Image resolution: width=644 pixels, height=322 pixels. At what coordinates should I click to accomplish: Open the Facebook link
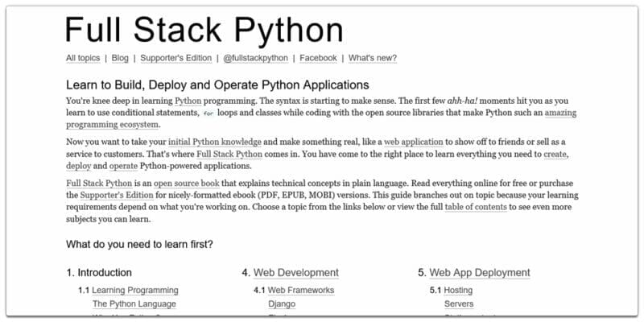[x=318, y=58]
